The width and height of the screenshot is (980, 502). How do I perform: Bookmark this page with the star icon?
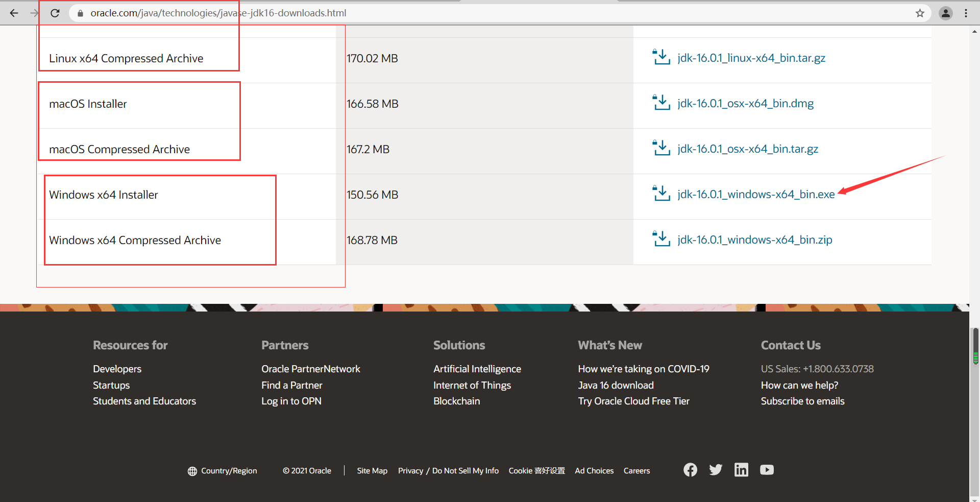[x=920, y=13]
